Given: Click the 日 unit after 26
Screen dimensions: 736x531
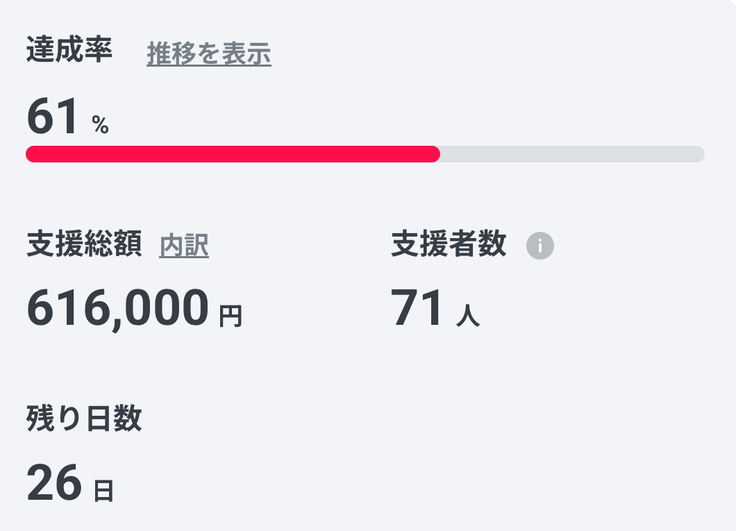Looking at the screenshot, I should pos(103,491).
